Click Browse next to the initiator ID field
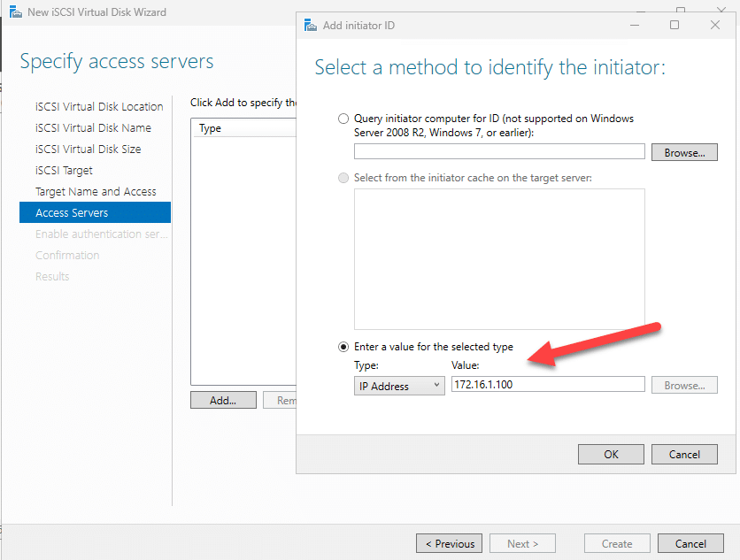 coord(684,151)
